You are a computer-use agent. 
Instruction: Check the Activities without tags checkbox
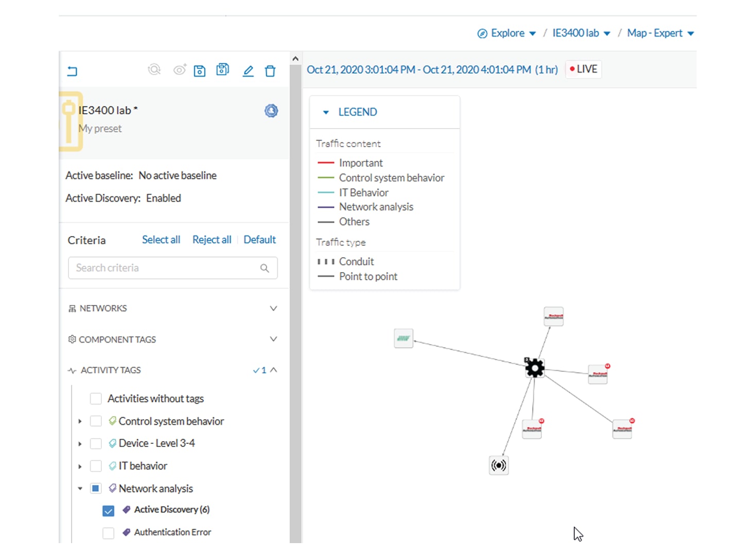[x=96, y=399]
